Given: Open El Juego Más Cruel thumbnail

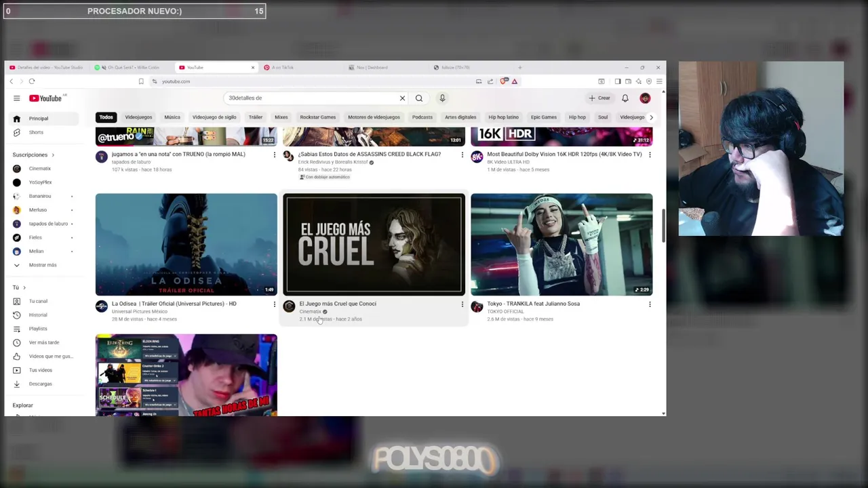Looking at the screenshot, I should pos(374,245).
